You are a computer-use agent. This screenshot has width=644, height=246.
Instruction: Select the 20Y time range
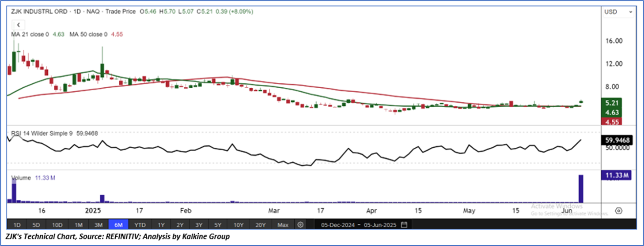pyautogui.click(x=261, y=225)
